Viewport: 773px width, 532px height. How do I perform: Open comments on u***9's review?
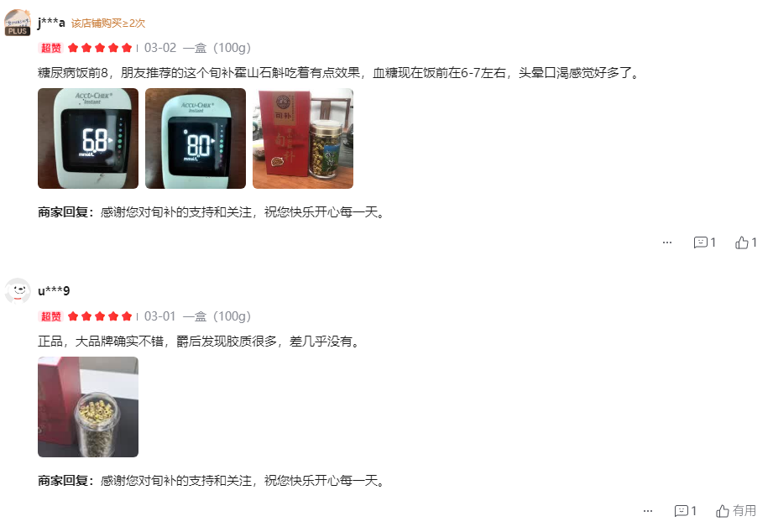pyautogui.click(x=685, y=511)
